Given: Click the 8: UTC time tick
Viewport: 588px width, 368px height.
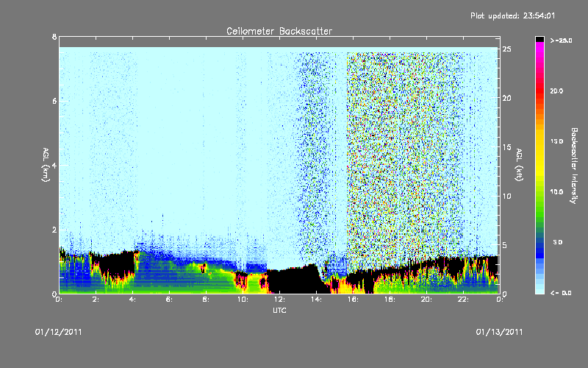Looking at the screenshot, I should pos(206,300).
